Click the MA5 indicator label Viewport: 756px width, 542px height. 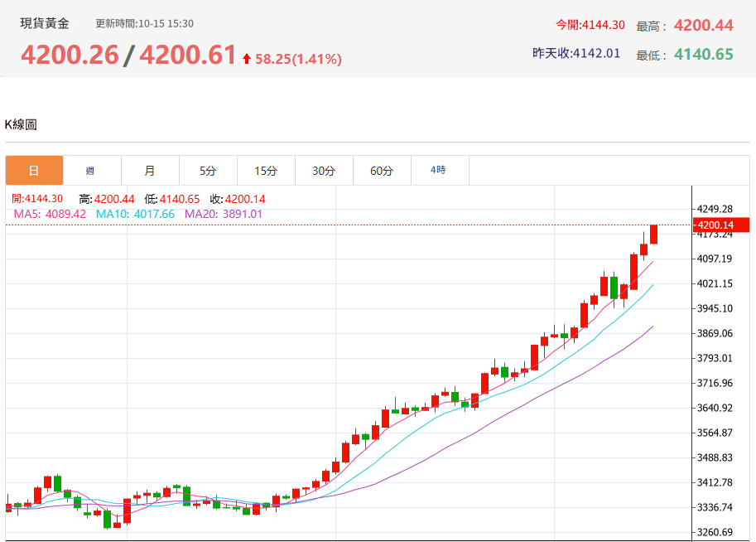(50, 214)
